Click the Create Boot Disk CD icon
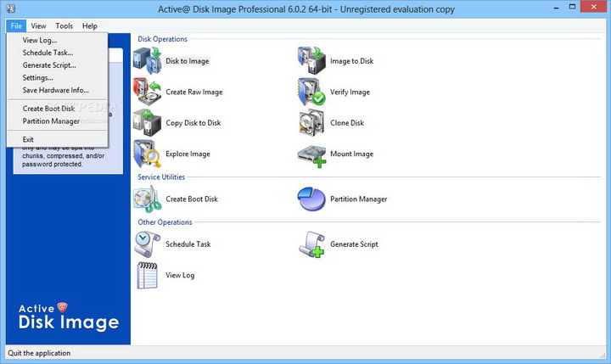 148,199
